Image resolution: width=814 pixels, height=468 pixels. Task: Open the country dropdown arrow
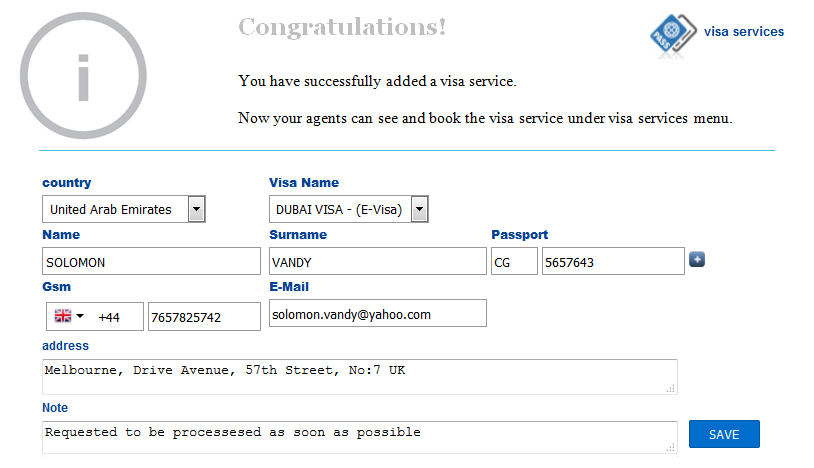(x=196, y=209)
